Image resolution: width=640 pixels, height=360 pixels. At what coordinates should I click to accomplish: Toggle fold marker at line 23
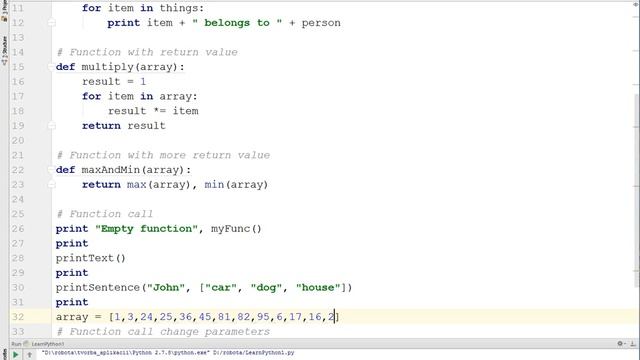click(x=51, y=184)
